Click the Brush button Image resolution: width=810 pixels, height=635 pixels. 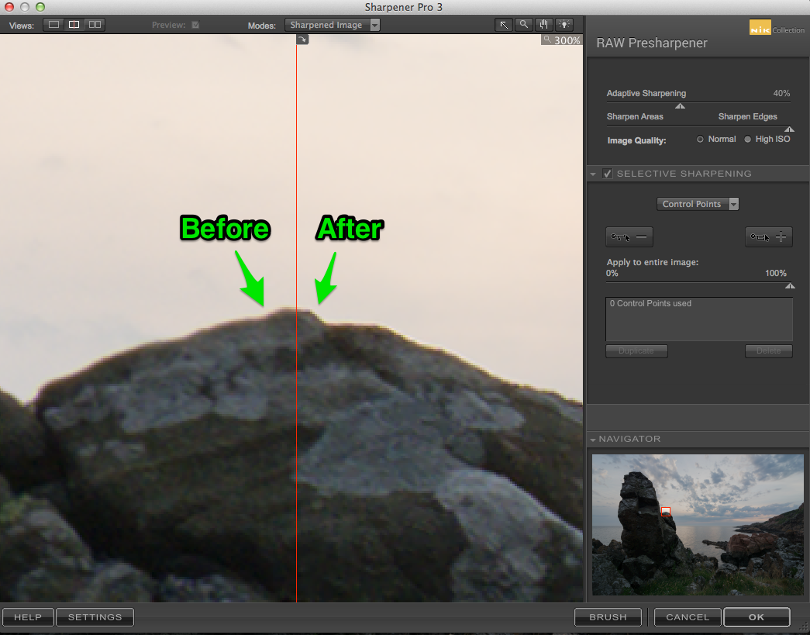pos(608,617)
